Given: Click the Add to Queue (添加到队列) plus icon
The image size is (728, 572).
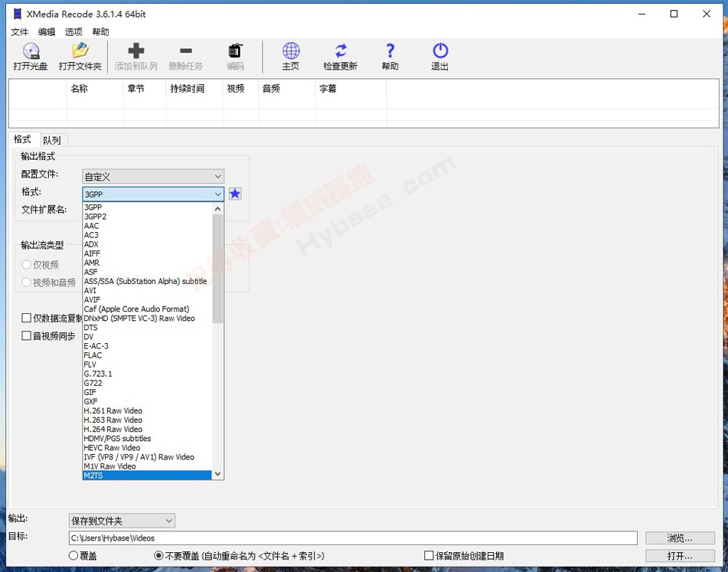Looking at the screenshot, I should pos(135,51).
